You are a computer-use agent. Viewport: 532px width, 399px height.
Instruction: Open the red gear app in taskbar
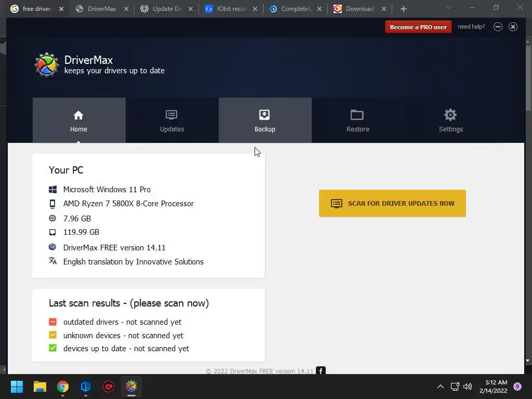(109, 387)
